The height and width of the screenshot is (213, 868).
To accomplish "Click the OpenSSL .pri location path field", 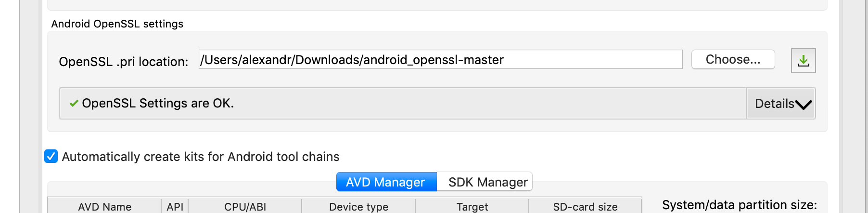I will 440,60.
